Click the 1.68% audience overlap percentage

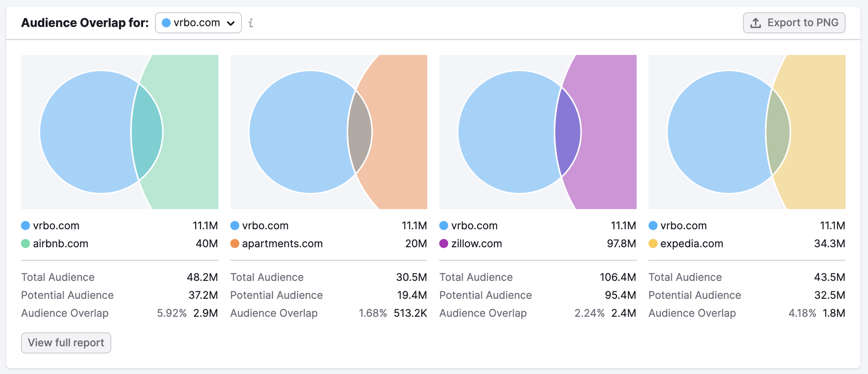tap(373, 313)
